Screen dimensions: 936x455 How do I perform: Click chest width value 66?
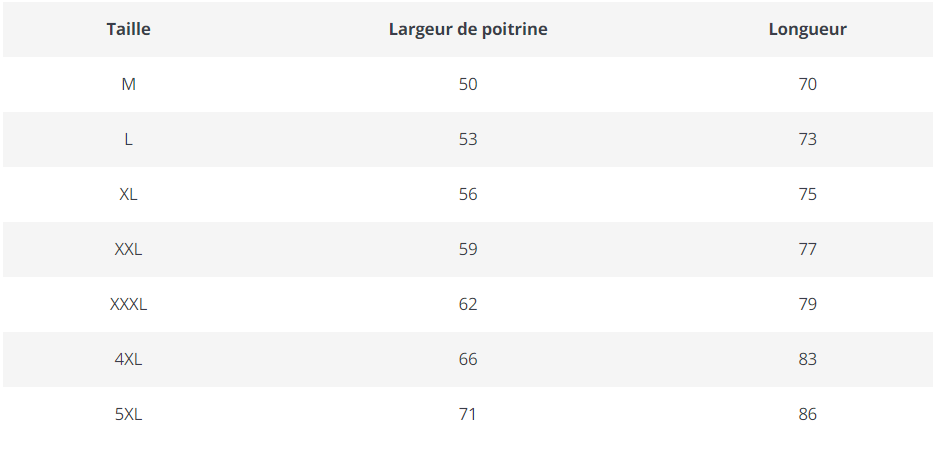pos(468,359)
